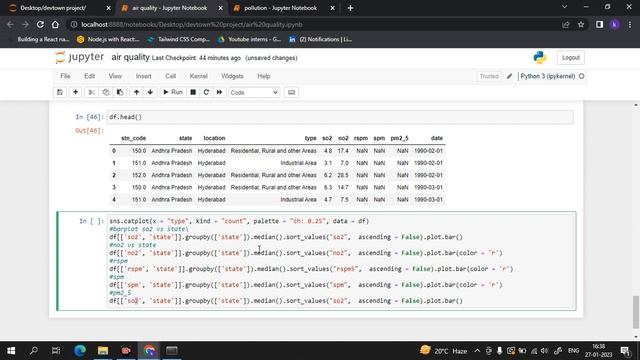Open the File menu
This screenshot has height=360, width=640.
click(65, 76)
